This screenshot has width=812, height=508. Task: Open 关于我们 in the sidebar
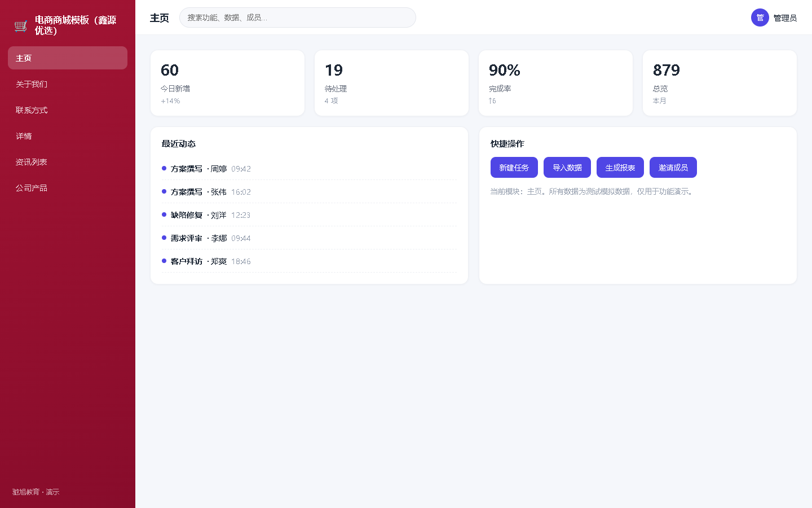68,84
